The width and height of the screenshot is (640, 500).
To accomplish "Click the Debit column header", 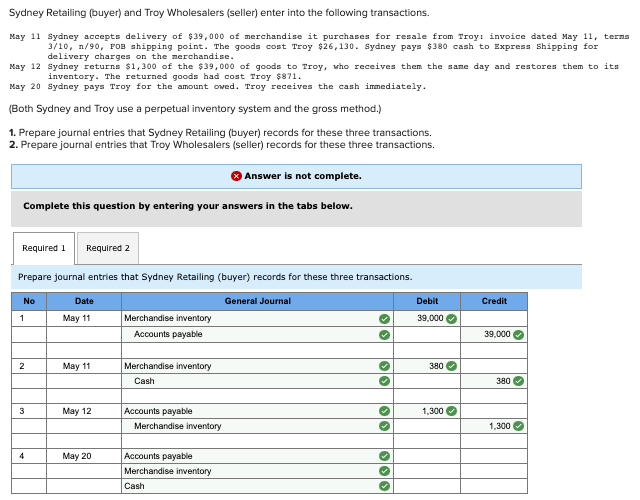I will [x=427, y=301].
